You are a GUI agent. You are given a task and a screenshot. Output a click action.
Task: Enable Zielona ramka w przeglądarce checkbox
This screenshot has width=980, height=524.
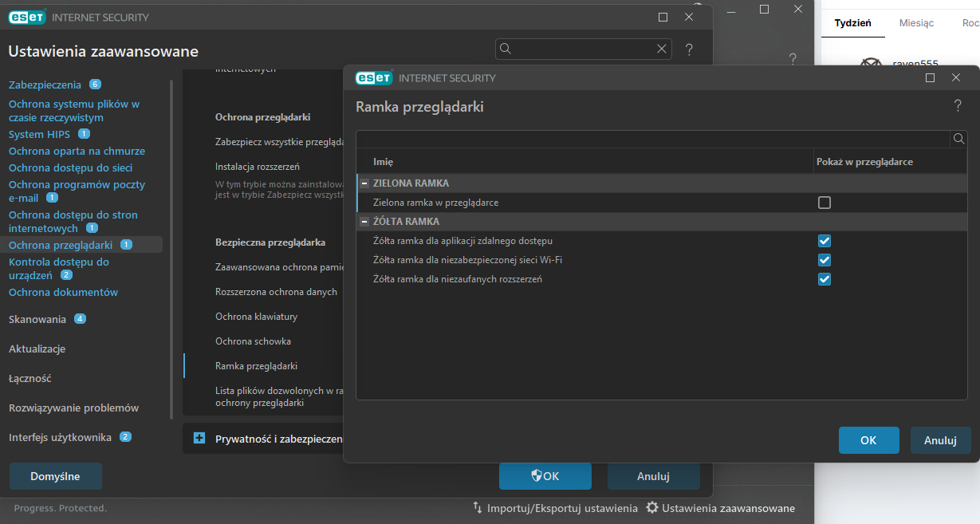tap(825, 203)
